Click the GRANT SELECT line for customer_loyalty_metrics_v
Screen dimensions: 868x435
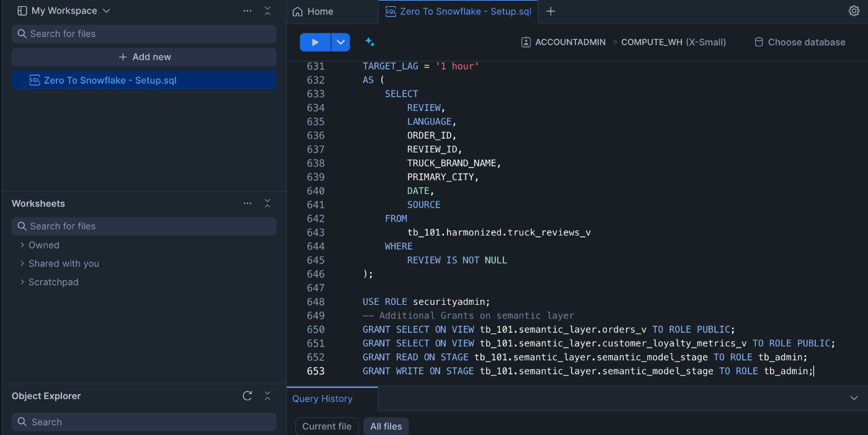(x=599, y=343)
